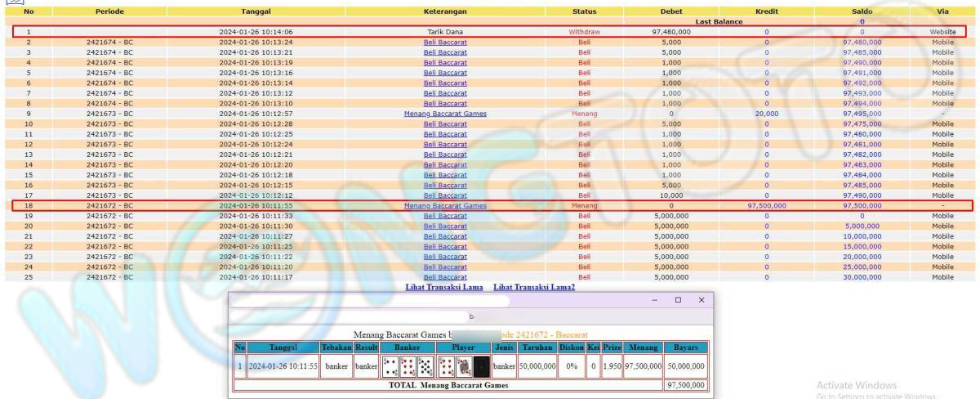Open Menang Baccarat Games link in row 18
This screenshot has width=980, height=399.
(x=445, y=205)
